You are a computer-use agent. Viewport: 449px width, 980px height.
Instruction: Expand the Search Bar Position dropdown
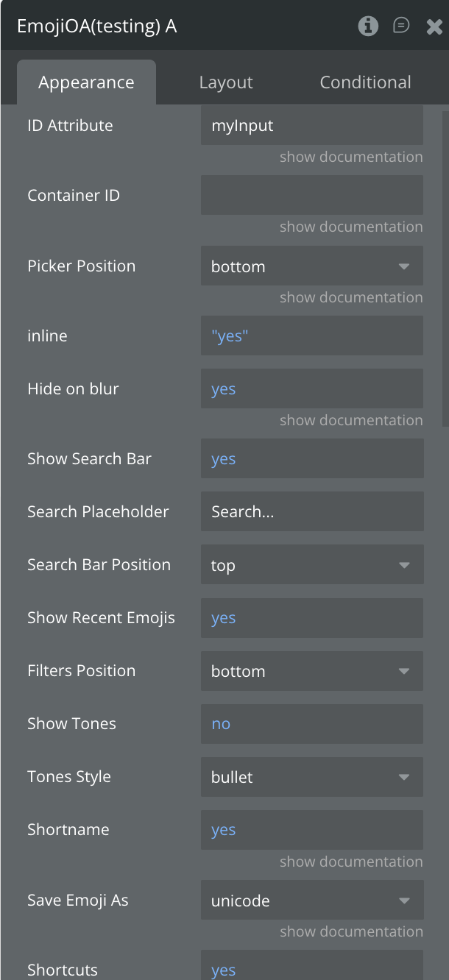(x=311, y=565)
